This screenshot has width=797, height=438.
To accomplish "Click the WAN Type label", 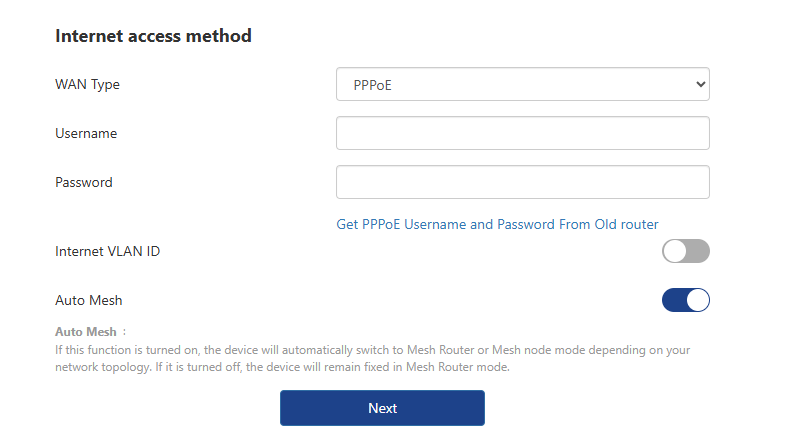I will pyautogui.click(x=87, y=85).
